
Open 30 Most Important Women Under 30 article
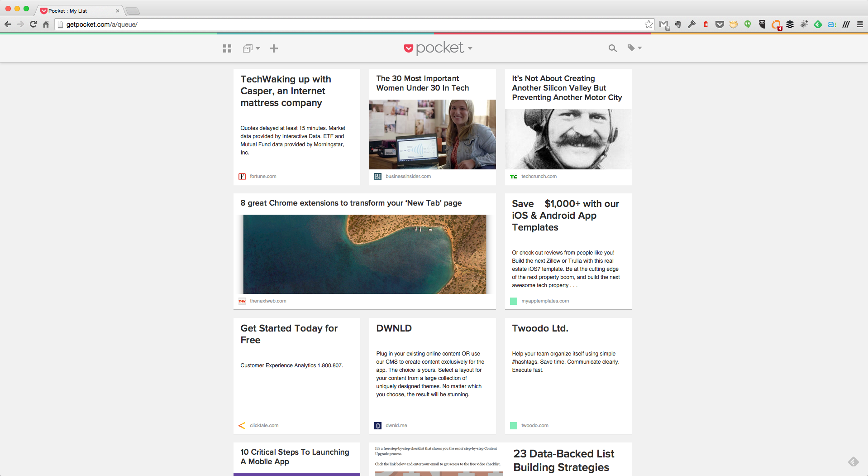click(x=423, y=83)
